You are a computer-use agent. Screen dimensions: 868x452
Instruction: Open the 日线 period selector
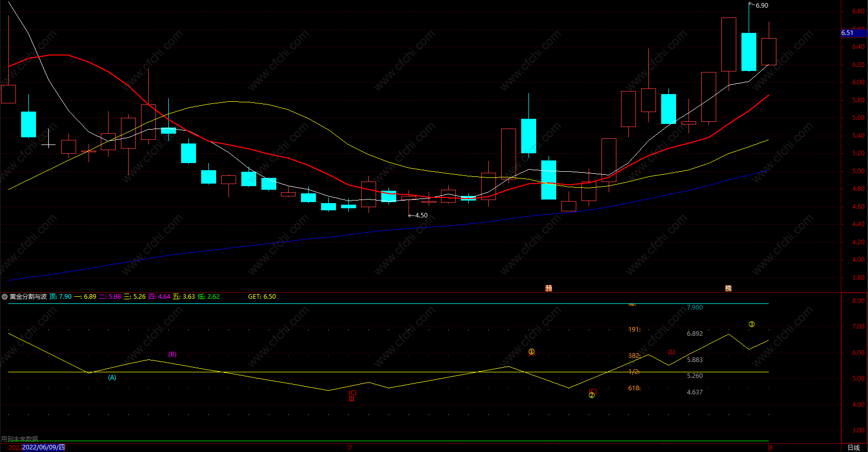click(x=854, y=447)
